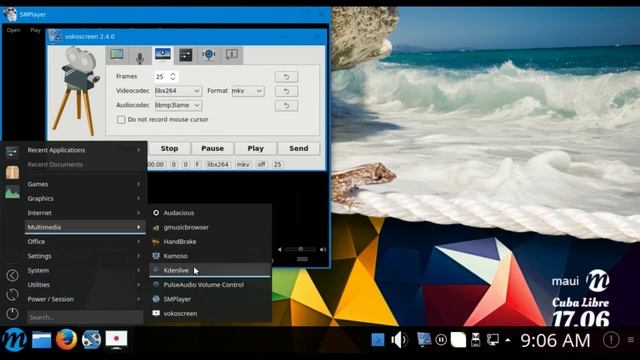
Task: Click the Send button in vokoscreen
Action: point(299,149)
